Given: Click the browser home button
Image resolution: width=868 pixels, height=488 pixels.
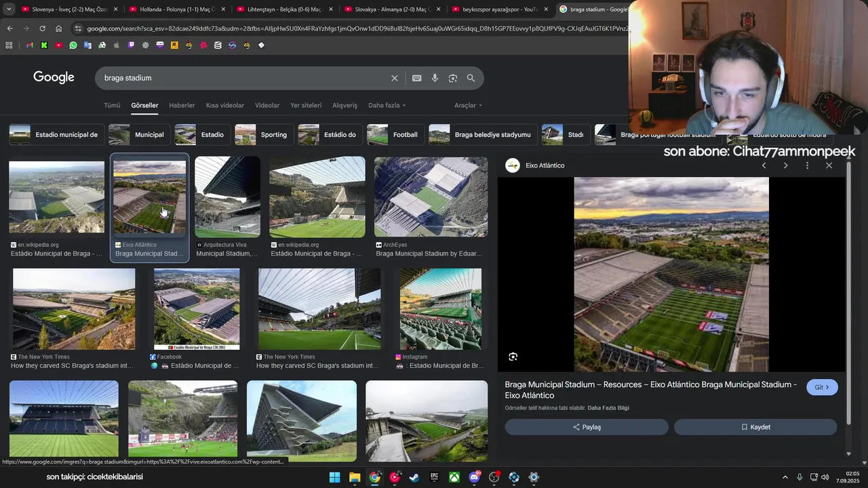Looking at the screenshot, I should click(x=58, y=28).
